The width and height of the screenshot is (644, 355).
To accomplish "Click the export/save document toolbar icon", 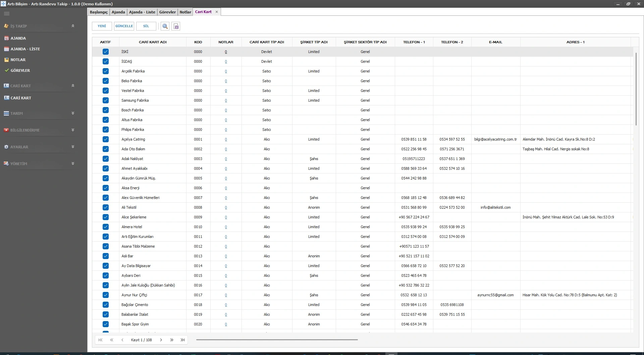I will tap(176, 26).
